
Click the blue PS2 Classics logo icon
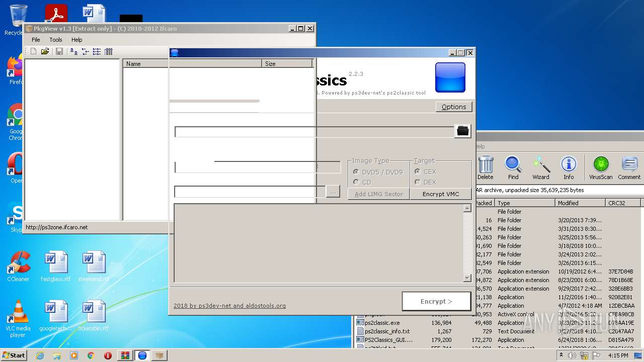450,77
